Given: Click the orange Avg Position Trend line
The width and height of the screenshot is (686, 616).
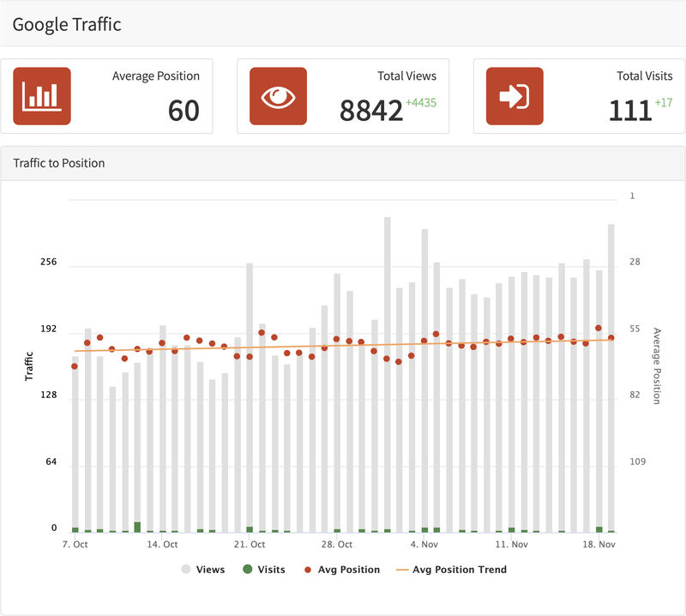Looking at the screenshot, I should coord(343,345).
